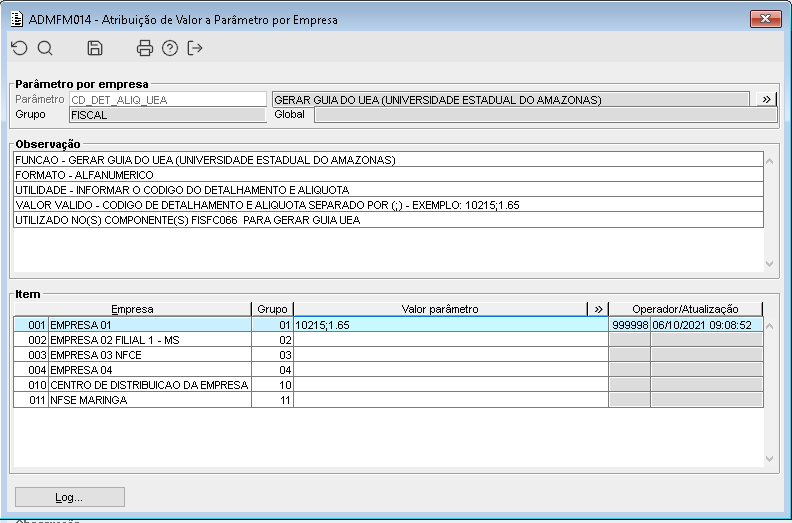
Task: Click the Grupo field showing FISCAL
Action: coord(168,115)
